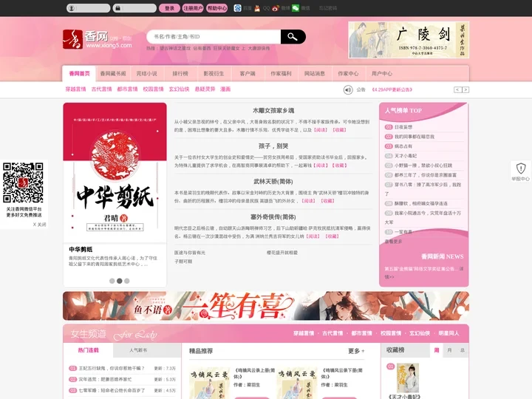This screenshot has width=532, height=399.
Task: Open the 孩子，别哭 book title
Action: tap(273, 146)
